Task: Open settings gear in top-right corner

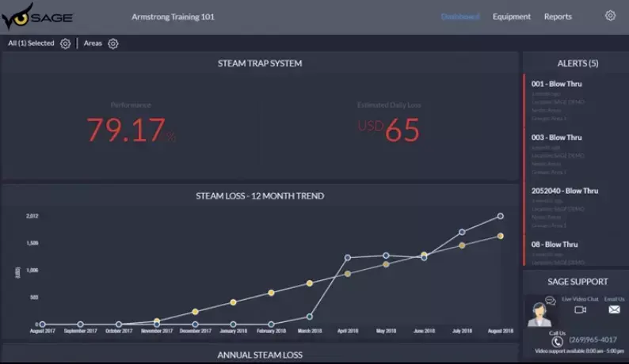Action: 610,16
